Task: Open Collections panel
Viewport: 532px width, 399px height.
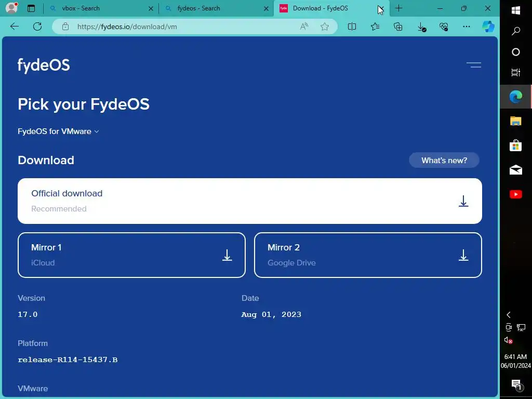Action: [x=397, y=26]
